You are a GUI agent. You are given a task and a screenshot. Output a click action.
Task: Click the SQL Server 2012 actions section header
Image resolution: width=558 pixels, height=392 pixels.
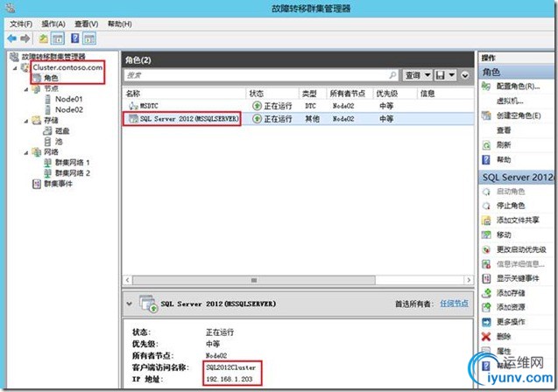pyautogui.click(x=517, y=177)
